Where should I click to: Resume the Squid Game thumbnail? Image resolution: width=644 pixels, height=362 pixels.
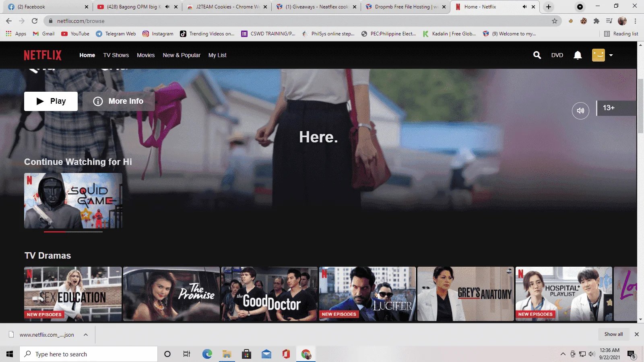coord(73,201)
